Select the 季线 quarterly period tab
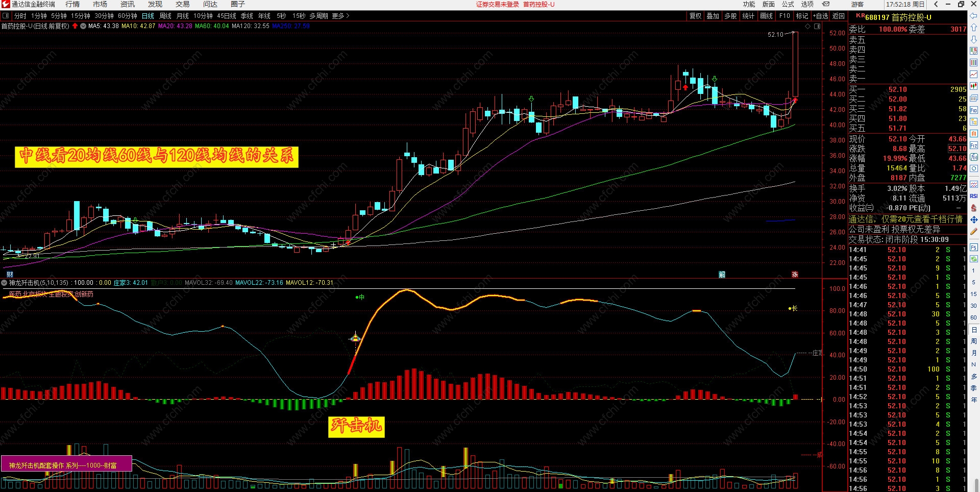Screen dimensions: 980x492 tap(247, 16)
